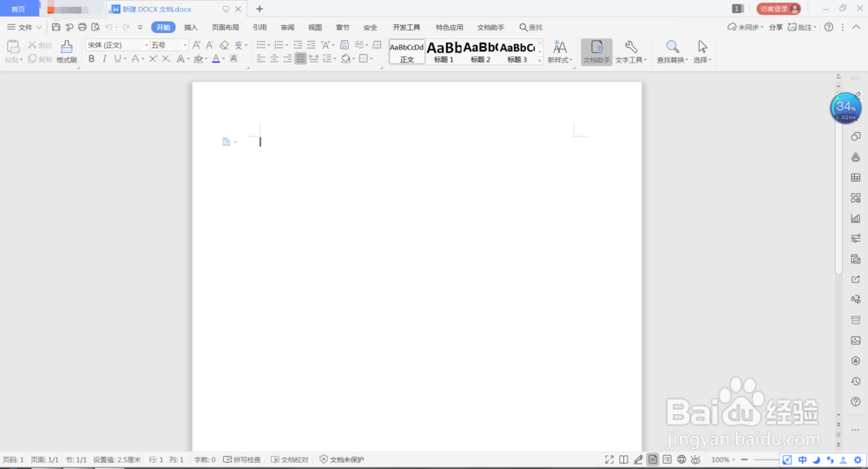Click the 查找 search box in the ribbon
The width and height of the screenshot is (868, 469).
click(x=531, y=27)
